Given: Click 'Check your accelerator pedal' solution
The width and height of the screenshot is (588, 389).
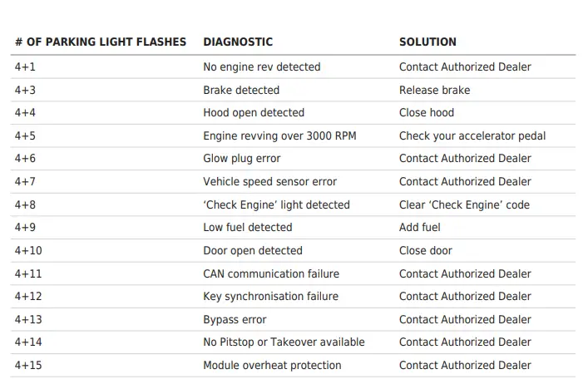Looking at the screenshot, I should tap(472, 135).
